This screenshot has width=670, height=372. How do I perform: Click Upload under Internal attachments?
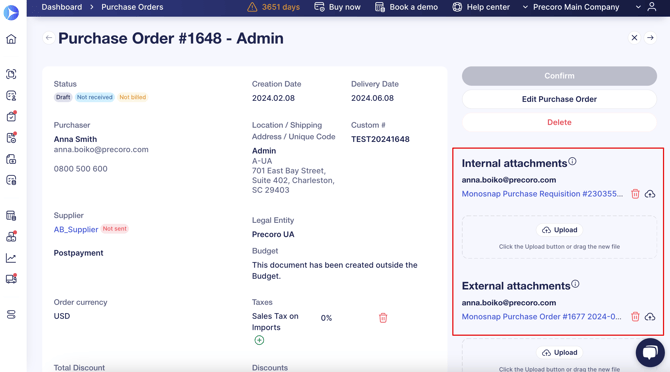559,230
